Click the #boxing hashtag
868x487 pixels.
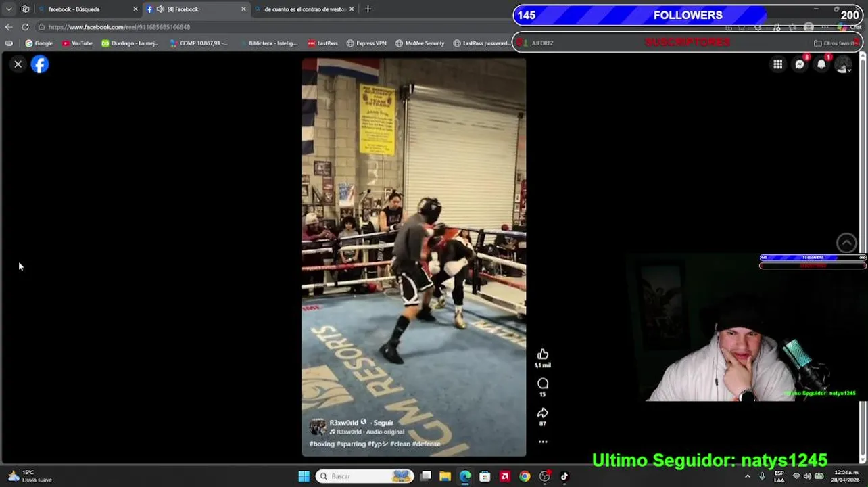[322, 444]
